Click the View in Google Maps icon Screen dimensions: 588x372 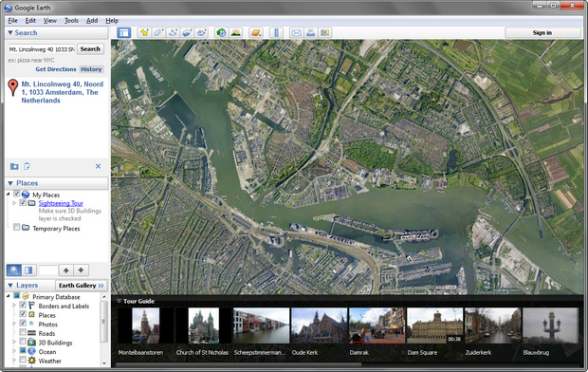click(x=324, y=32)
